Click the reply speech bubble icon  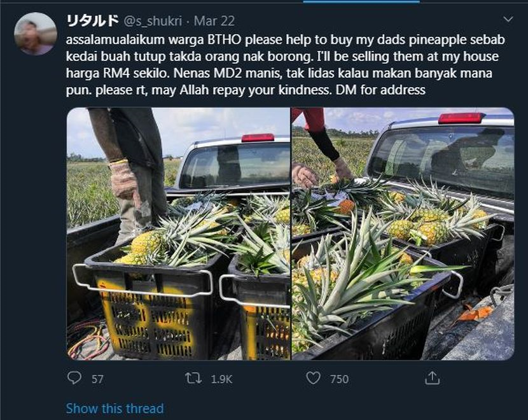(x=74, y=378)
